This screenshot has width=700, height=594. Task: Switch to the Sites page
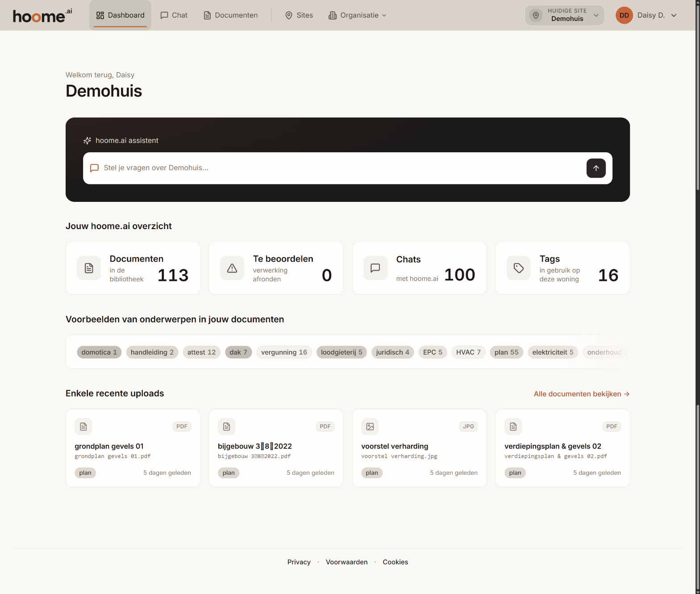299,15
